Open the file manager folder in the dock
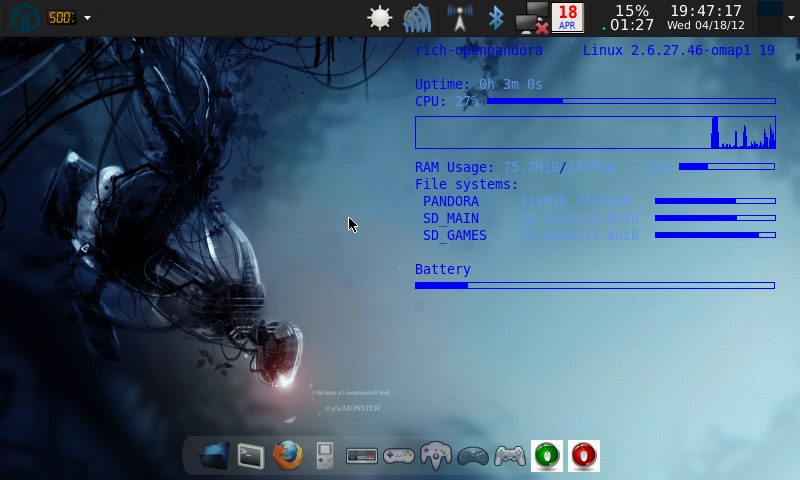The height and width of the screenshot is (480, 800). click(215, 456)
